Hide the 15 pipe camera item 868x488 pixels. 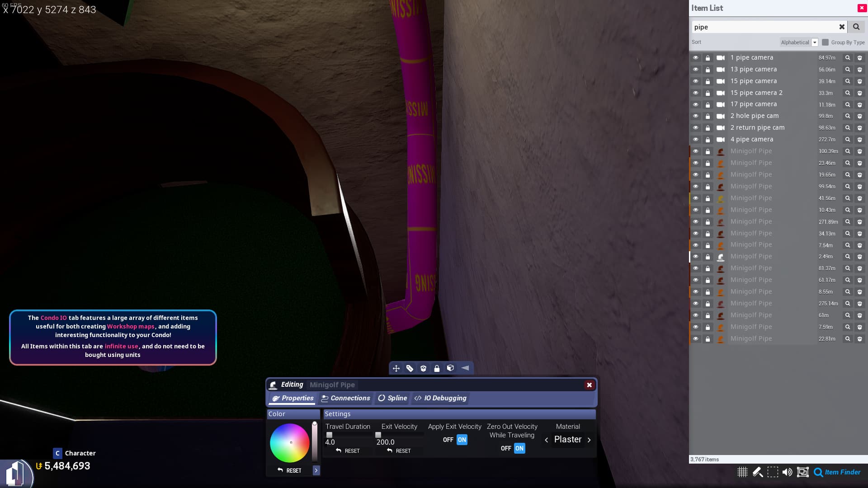pyautogui.click(x=696, y=81)
